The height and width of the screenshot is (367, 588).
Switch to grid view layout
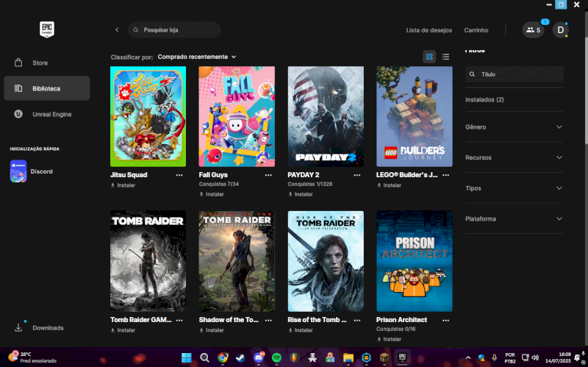pyautogui.click(x=429, y=57)
